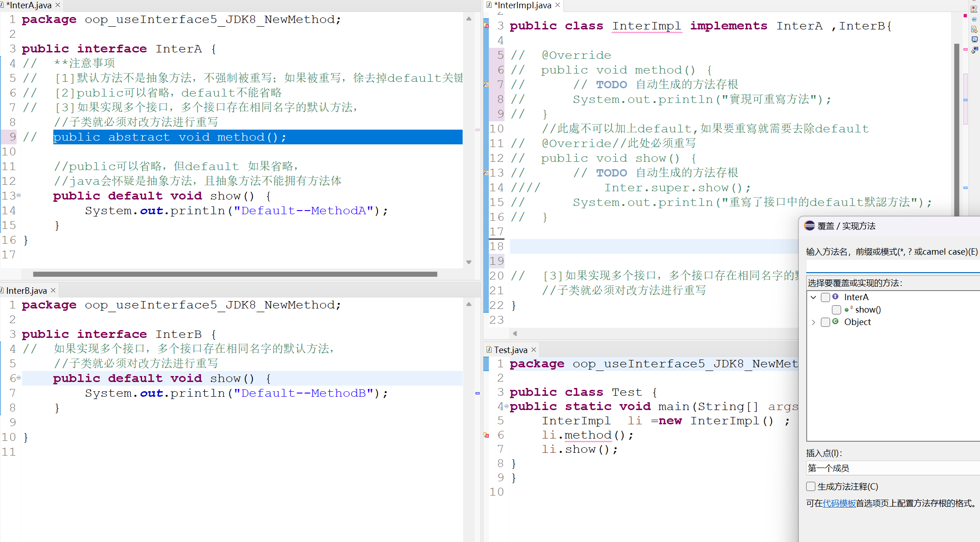Click 'public interface InterB {' line in InterB.java
980x542 pixels.
(119, 334)
